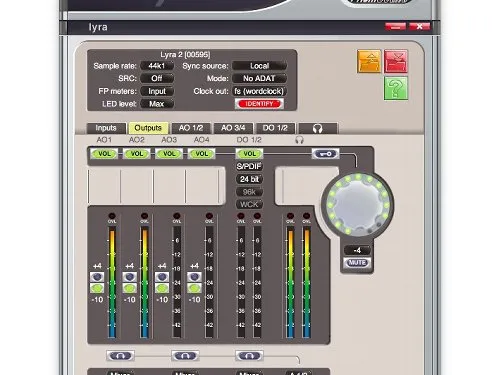Toggle the VOL button for AO2

tap(137, 154)
